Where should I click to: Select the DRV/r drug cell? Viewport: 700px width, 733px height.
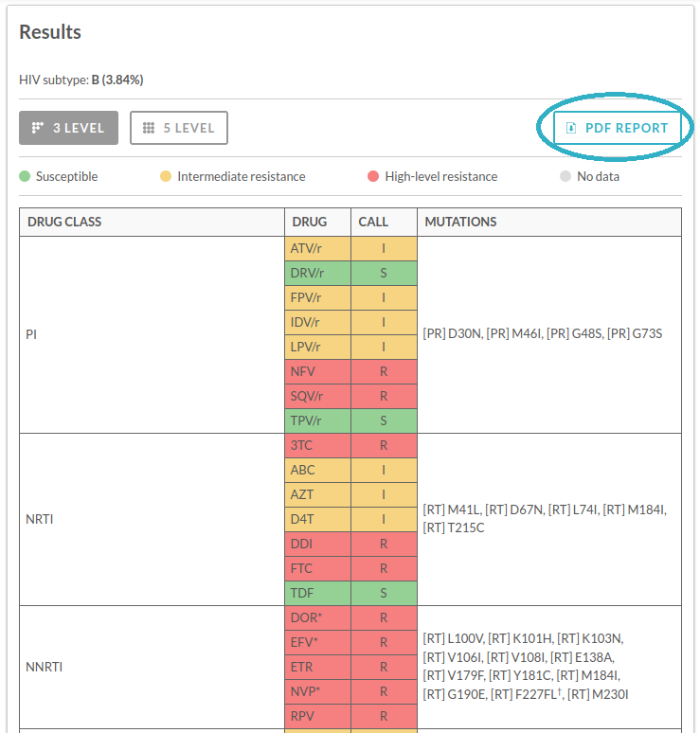(x=317, y=273)
